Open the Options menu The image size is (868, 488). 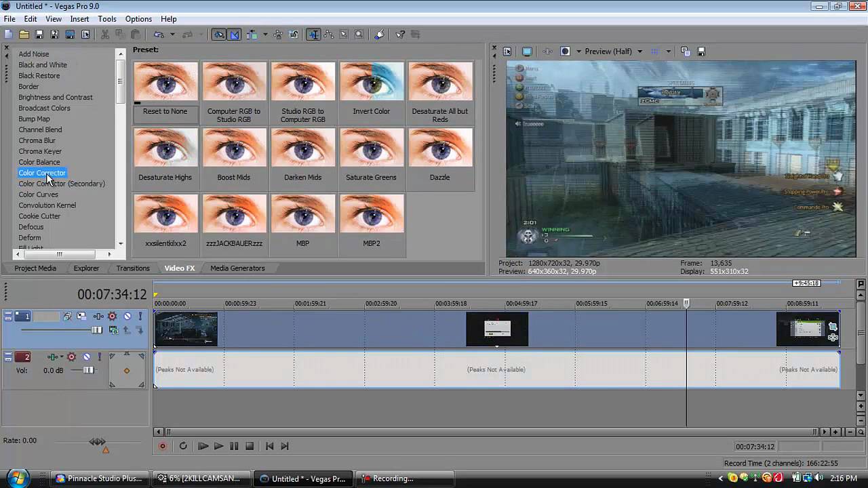[138, 19]
